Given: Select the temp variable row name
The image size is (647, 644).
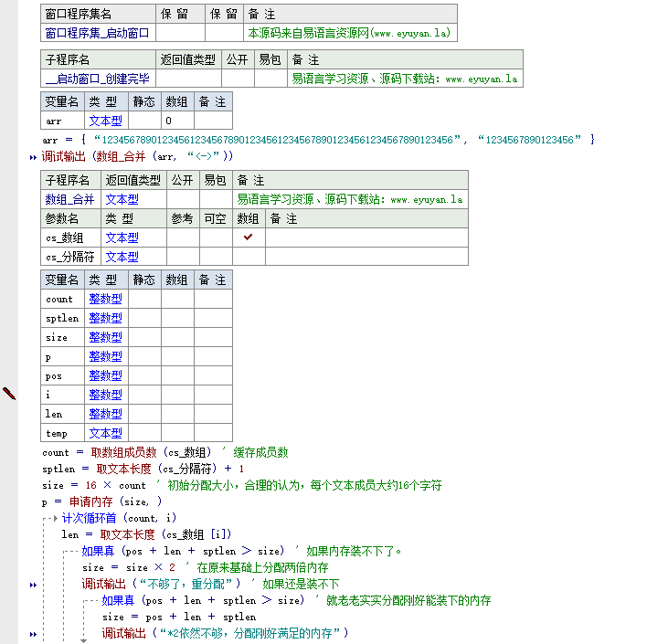Looking at the screenshot, I should (62, 433).
